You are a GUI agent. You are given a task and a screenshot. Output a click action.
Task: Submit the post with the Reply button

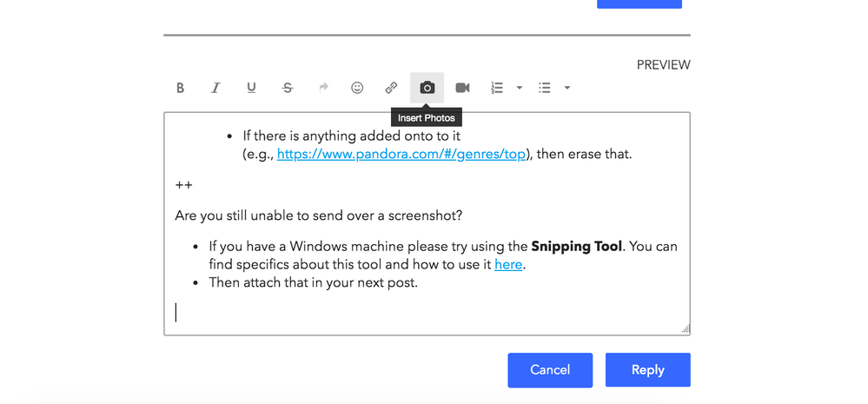pyautogui.click(x=647, y=370)
